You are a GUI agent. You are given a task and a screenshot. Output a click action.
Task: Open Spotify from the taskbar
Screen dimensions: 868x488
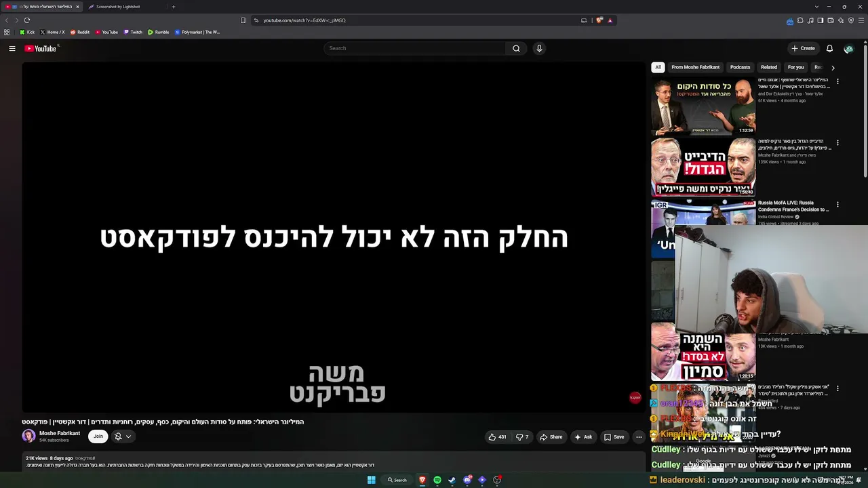click(x=437, y=480)
